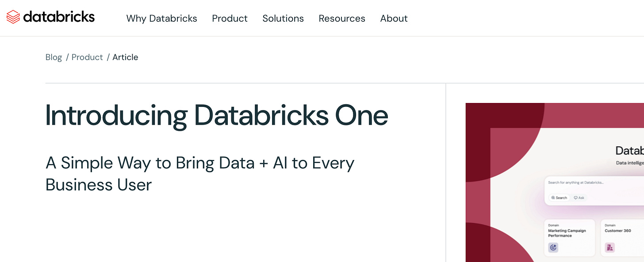This screenshot has height=262, width=644.
Task: Click the Marketing Campaign Performance card
Action: tap(570, 238)
